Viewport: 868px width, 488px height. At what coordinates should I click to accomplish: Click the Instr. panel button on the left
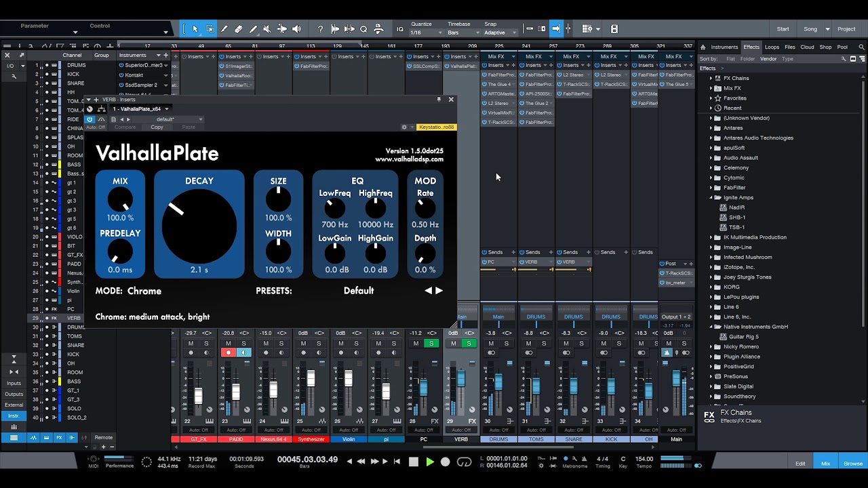(x=14, y=415)
